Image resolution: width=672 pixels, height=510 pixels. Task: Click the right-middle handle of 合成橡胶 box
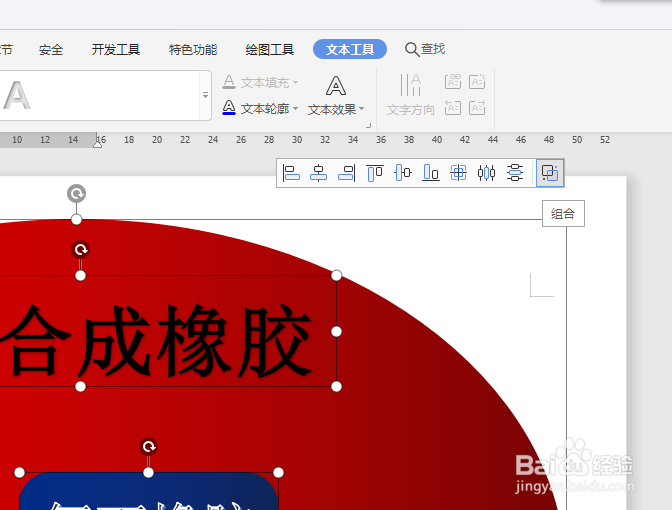tap(336, 331)
